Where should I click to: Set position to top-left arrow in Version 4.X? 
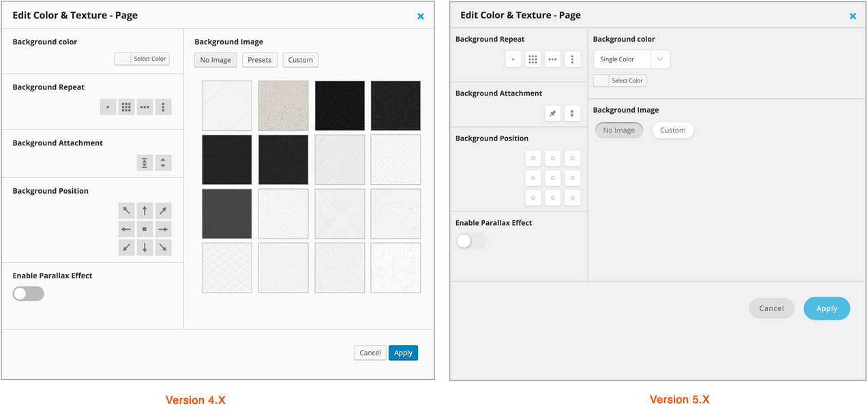pyautogui.click(x=126, y=211)
